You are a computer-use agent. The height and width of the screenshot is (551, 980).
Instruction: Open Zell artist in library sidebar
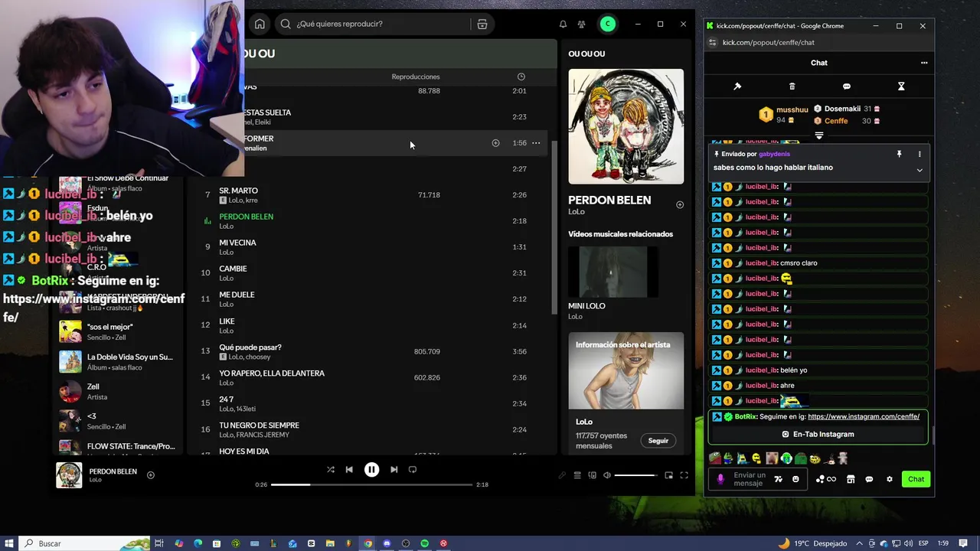point(119,391)
